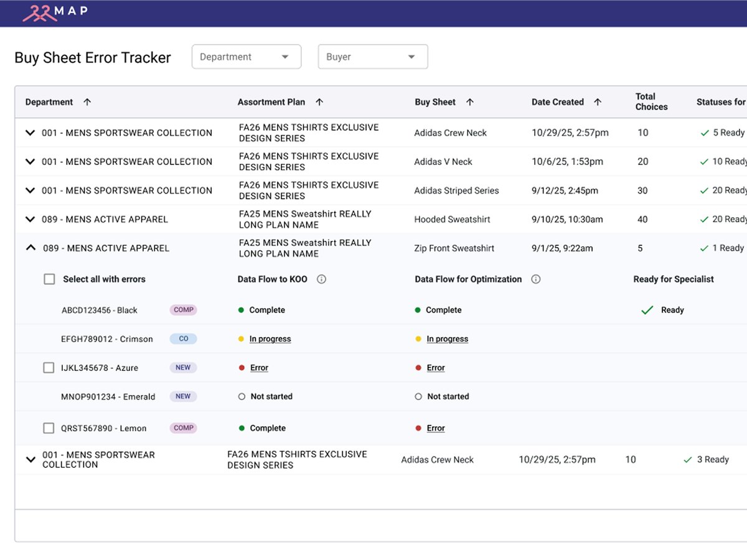The image size is (747, 560).
Task: Collapse the Zip Front Sweatshirt row
Action: 30,248
